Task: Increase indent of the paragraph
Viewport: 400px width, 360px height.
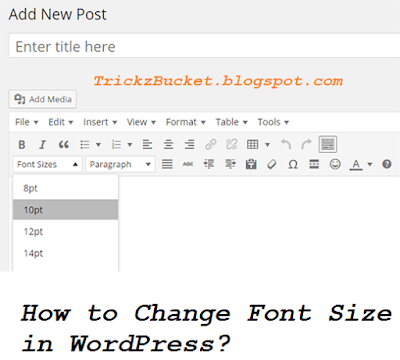Action: 230,164
